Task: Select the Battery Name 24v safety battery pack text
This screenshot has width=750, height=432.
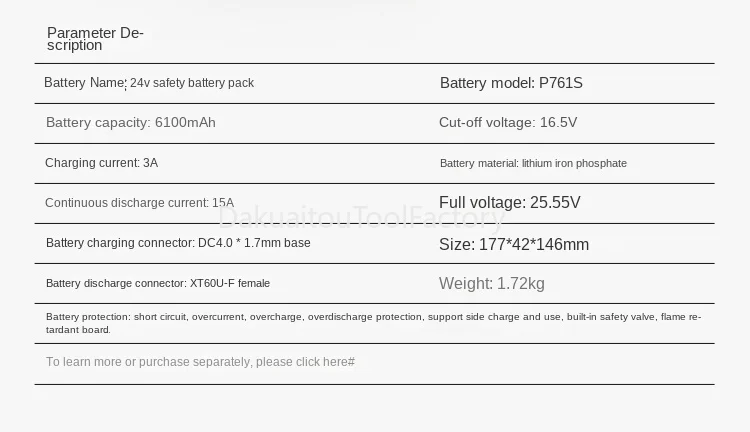Action: click(x=149, y=83)
